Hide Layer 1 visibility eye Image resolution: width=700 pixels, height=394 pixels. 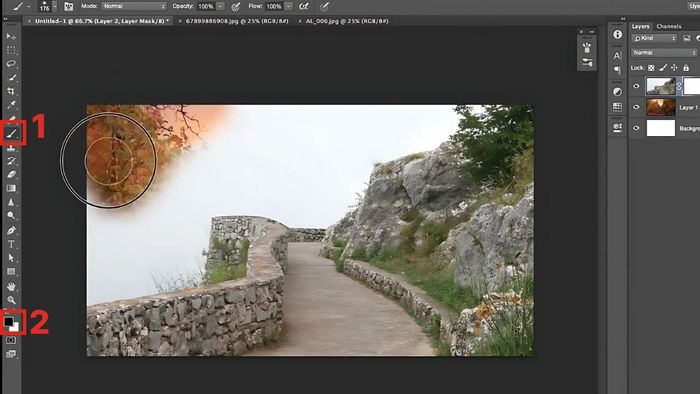point(636,107)
